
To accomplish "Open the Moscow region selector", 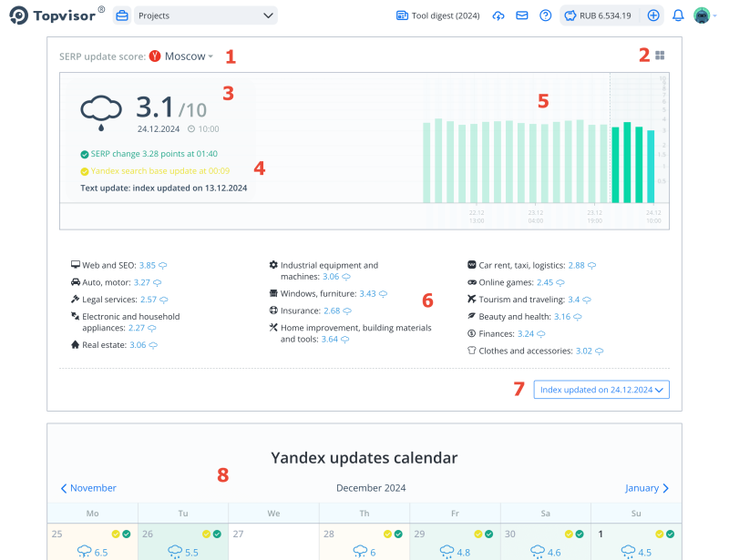I will tap(189, 56).
